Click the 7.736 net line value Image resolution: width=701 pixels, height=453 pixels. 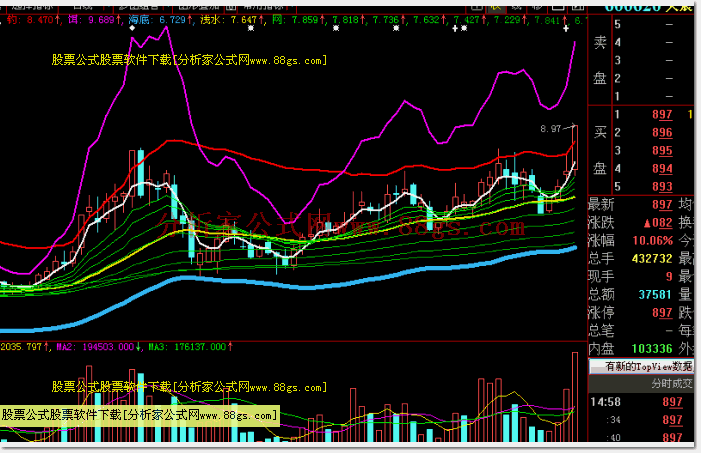point(389,20)
